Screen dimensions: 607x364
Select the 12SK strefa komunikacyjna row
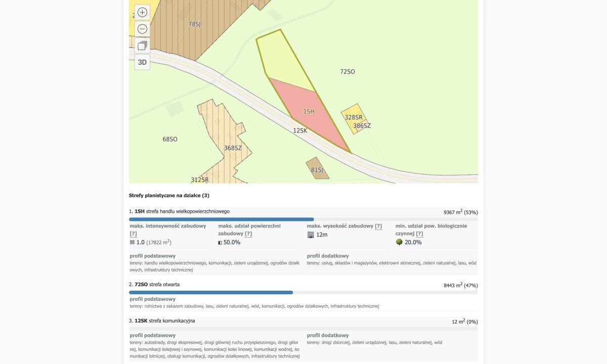303,321
